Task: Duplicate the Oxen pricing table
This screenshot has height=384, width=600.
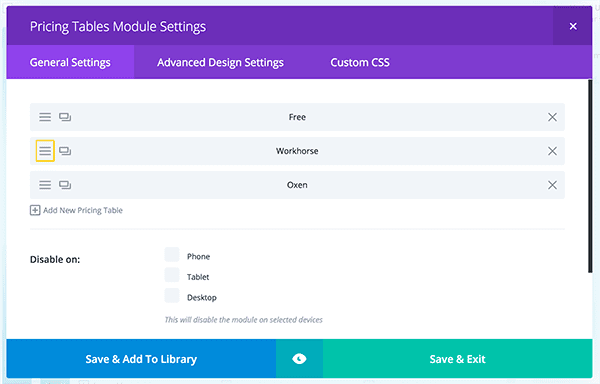Action: (x=65, y=185)
